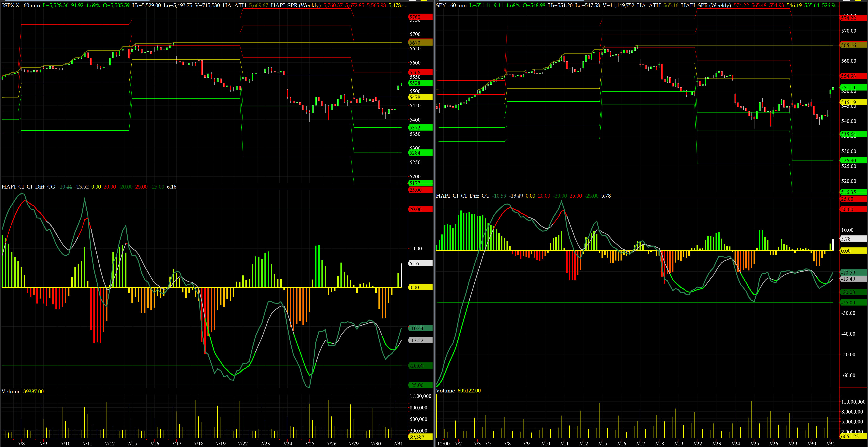Open the HAPI_CI_CI_Diff_CG indicator label on SPX
This screenshot has height=447, width=868.
[28, 187]
